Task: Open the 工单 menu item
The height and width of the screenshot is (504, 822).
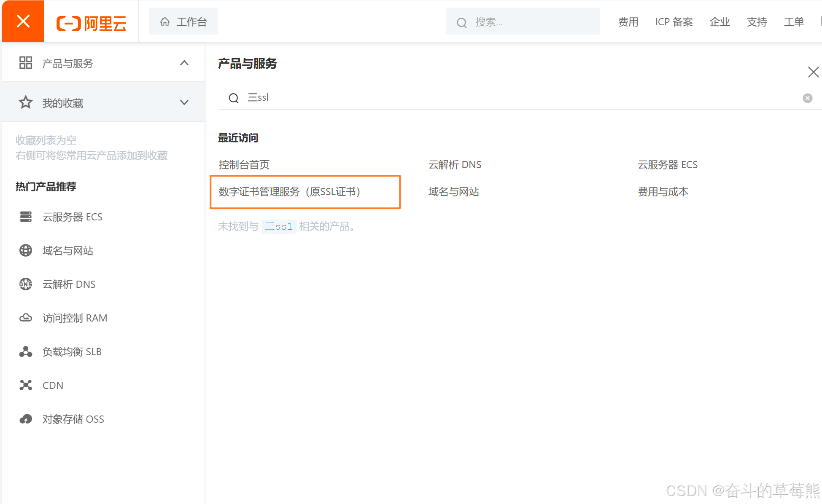Action: click(794, 22)
